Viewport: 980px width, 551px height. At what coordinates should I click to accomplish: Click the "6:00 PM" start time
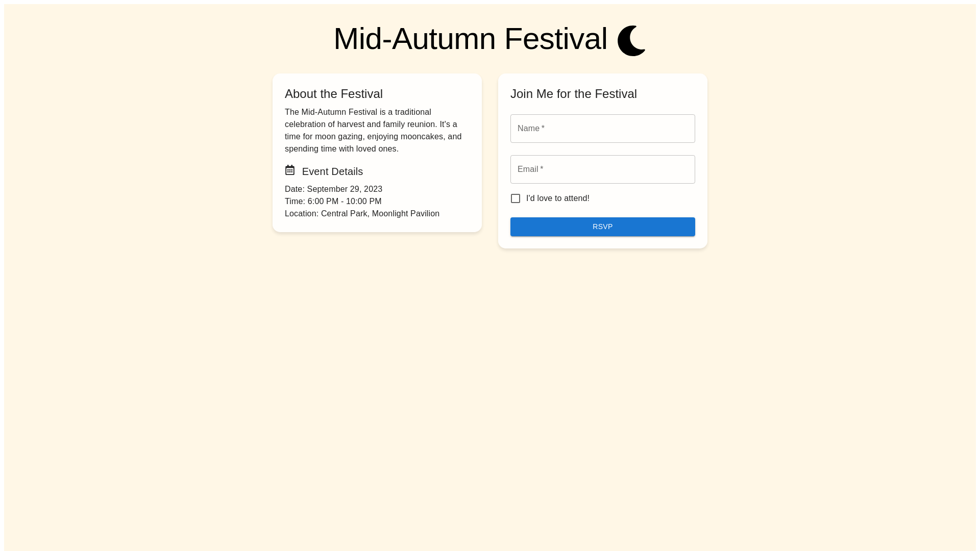(x=323, y=202)
